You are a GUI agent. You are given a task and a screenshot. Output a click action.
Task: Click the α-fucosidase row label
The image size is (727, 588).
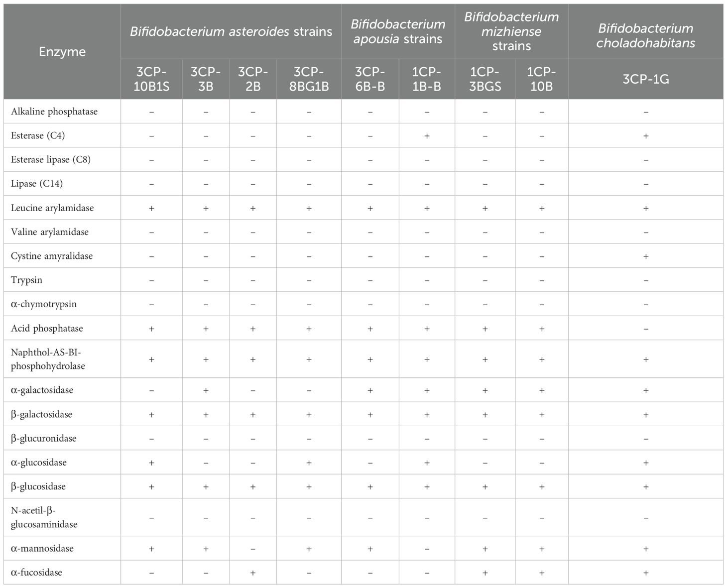36,572
